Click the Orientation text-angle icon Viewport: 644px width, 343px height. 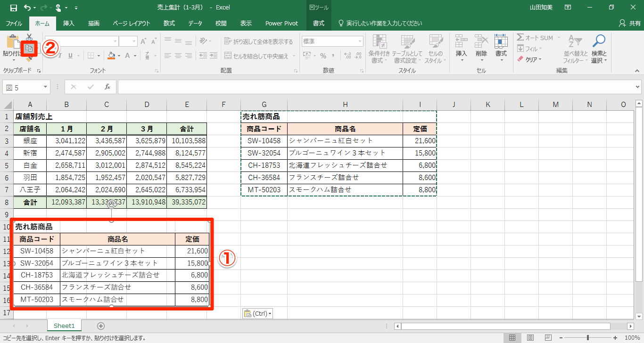pos(203,41)
